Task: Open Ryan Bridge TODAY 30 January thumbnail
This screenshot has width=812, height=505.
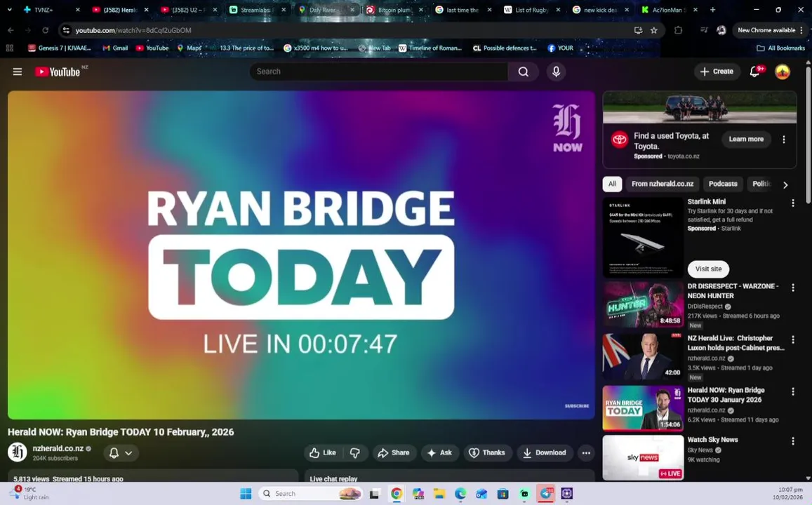Action: click(x=643, y=408)
